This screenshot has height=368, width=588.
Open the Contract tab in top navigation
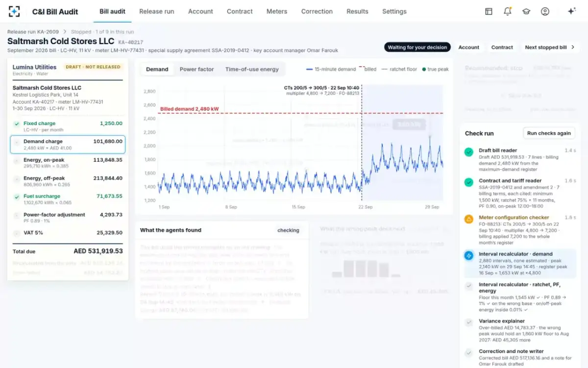click(x=240, y=11)
